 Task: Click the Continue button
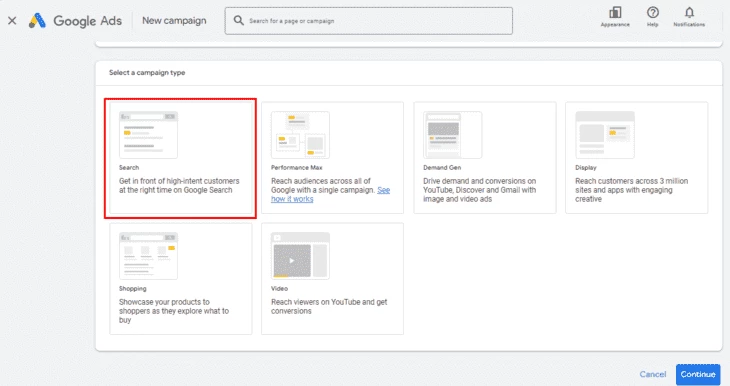coord(698,374)
